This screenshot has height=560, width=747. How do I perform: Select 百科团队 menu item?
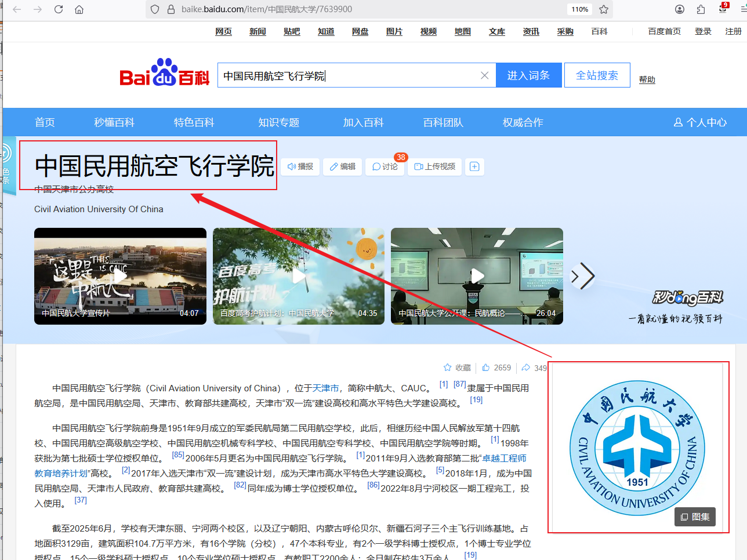pos(443,122)
